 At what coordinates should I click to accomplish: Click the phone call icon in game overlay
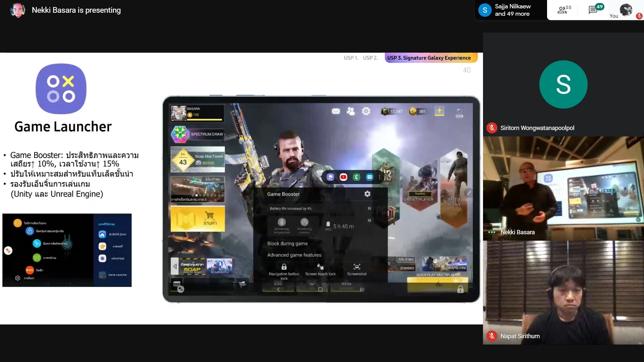tap(357, 177)
